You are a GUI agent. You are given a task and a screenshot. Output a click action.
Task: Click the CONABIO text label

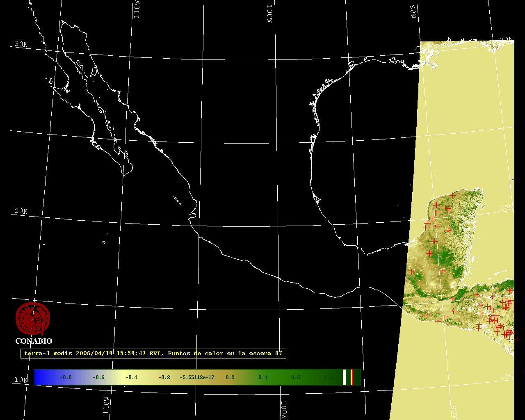pyautogui.click(x=34, y=341)
